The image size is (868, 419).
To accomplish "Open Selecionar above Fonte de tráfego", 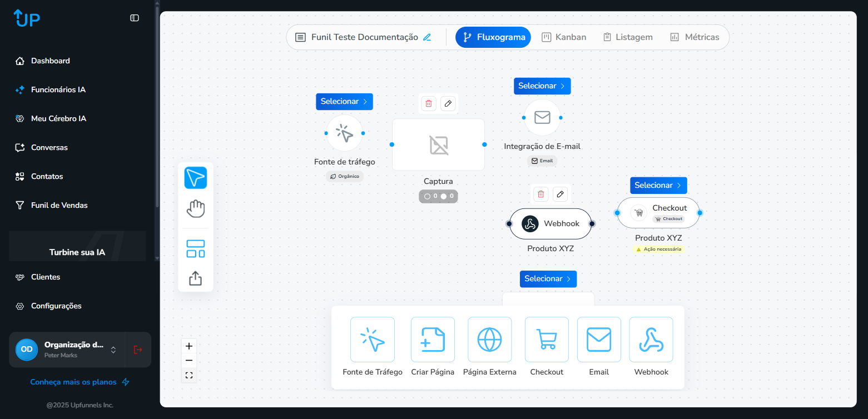I will [344, 102].
